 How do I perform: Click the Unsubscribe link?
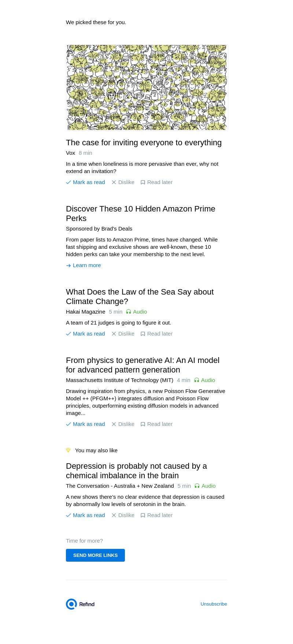point(214,604)
